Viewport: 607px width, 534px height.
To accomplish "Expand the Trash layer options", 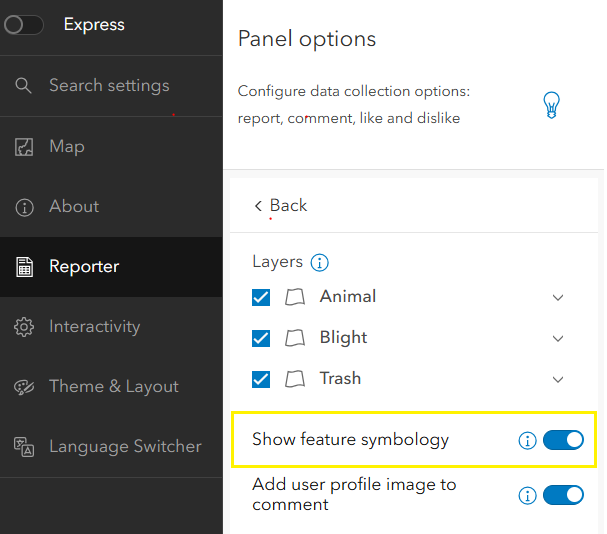I will click(558, 379).
